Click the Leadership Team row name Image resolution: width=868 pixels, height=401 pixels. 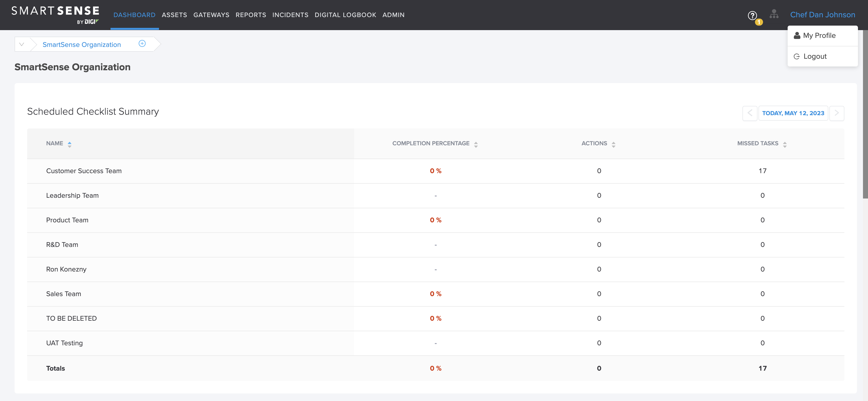pos(72,195)
